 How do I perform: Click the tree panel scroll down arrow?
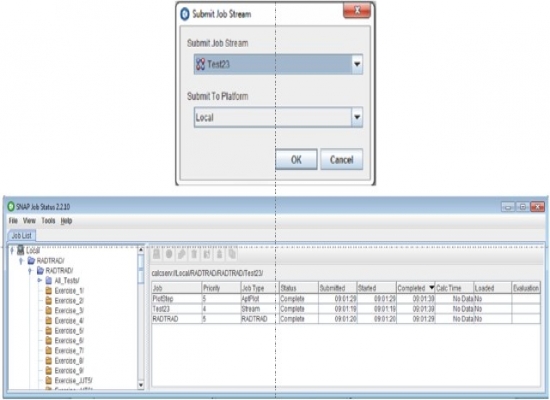point(141,385)
